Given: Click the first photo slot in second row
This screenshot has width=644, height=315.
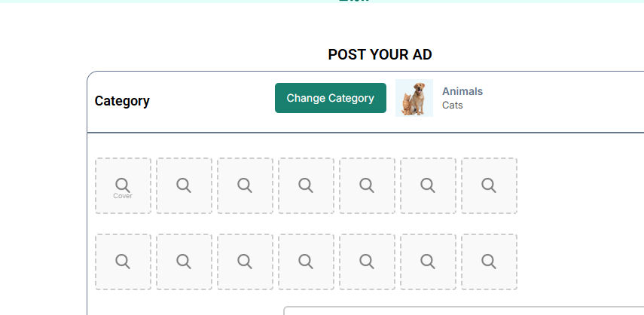Looking at the screenshot, I should [x=123, y=261].
